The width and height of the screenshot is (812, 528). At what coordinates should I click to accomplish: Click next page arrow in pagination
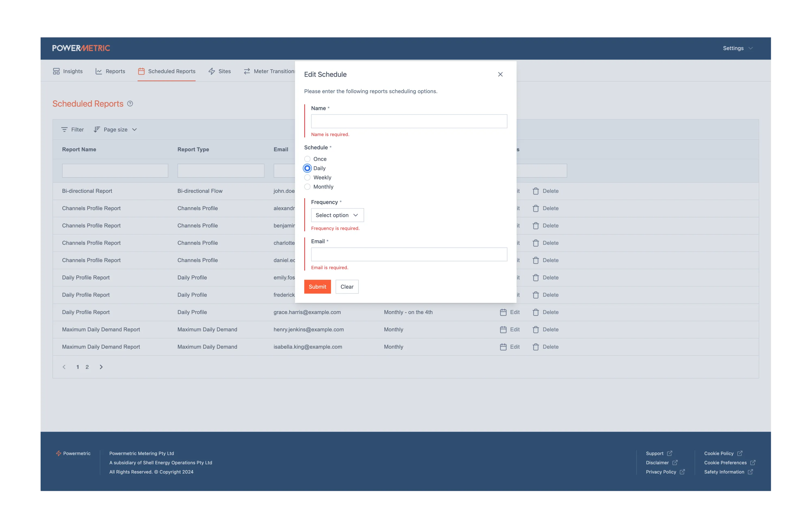point(101,367)
